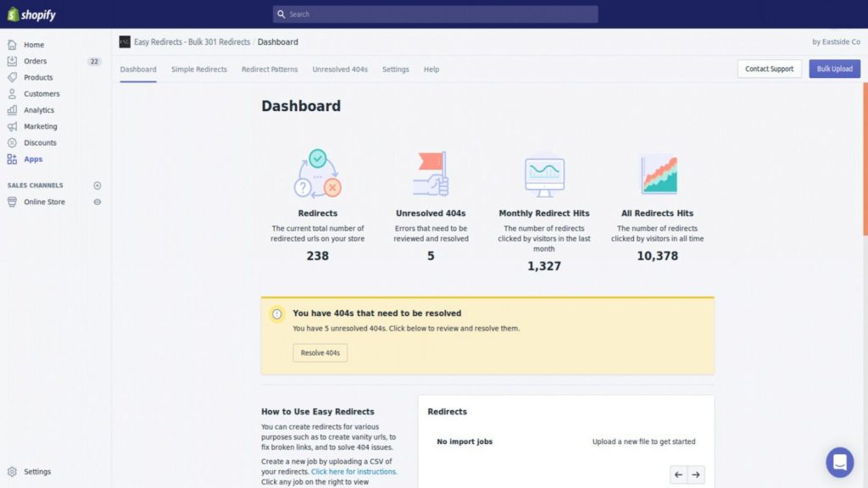The image size is (868, 488).
Task: Click the redirects count 238
Action: [x=318, y=256]
